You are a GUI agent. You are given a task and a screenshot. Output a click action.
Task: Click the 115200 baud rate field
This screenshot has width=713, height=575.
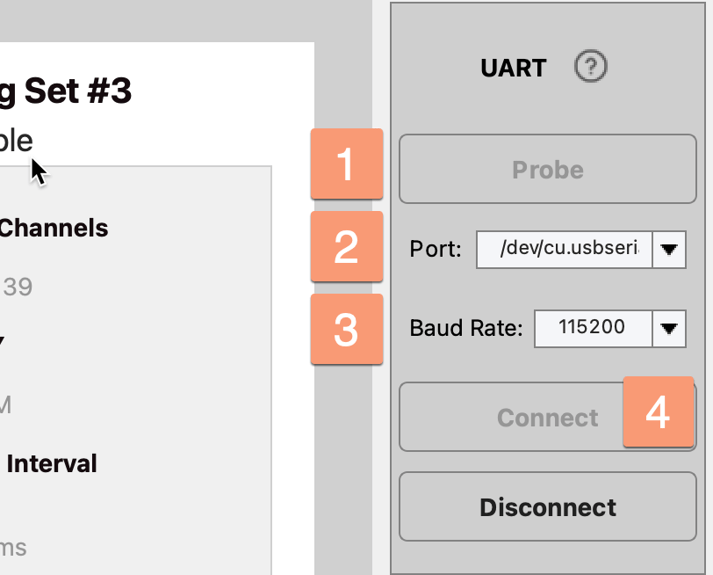[592, 327]
